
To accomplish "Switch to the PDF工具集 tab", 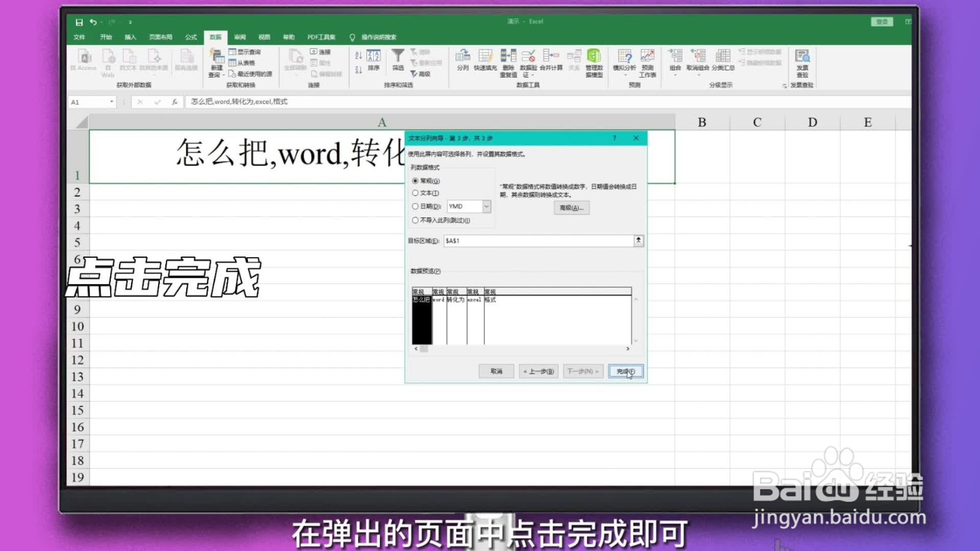I will tap(322, 37).
